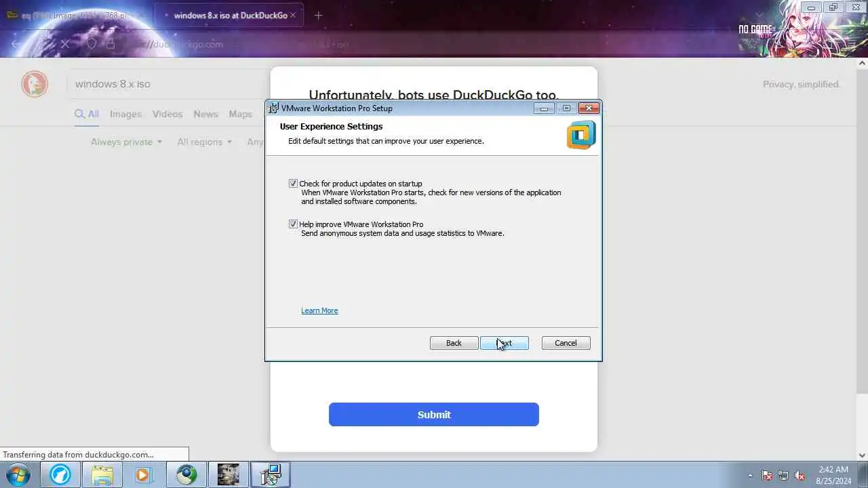Viewport: 868px width, 488px height.
Task: Open the clock showing 2:42 AM
Action: tap(833, 475)
